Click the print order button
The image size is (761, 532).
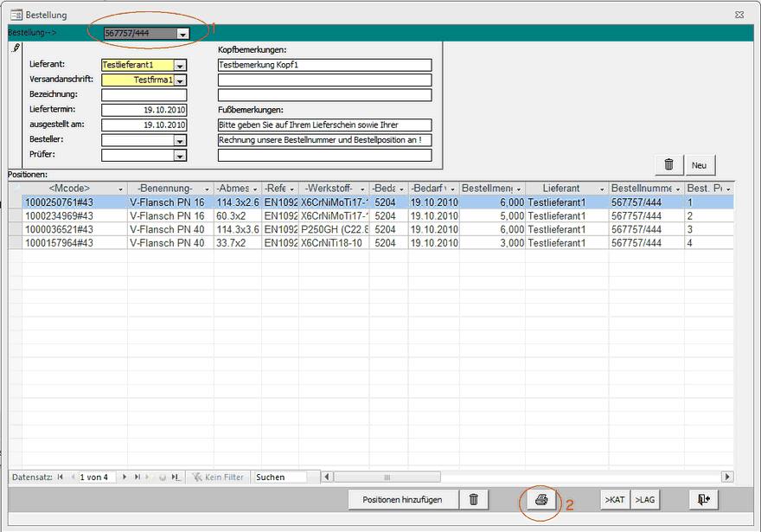(542, 500)
